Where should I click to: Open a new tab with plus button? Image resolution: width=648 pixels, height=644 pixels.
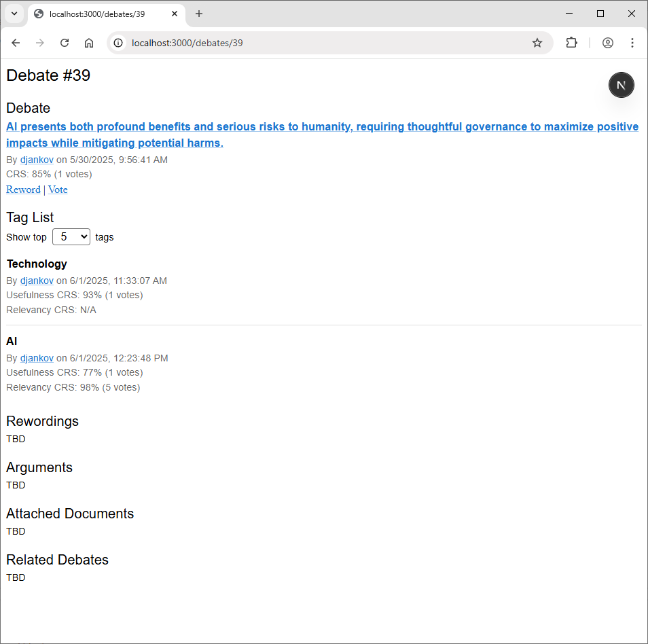[x=199, y=14]
